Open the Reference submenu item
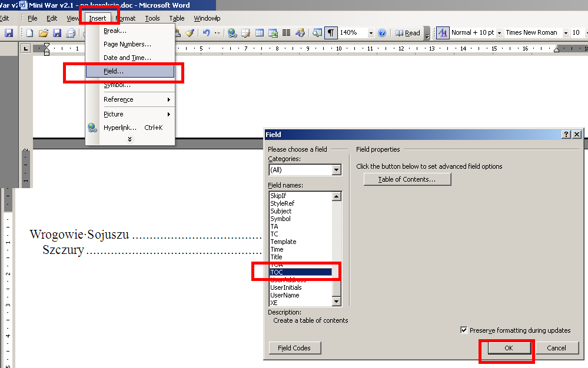 [129, 99]
